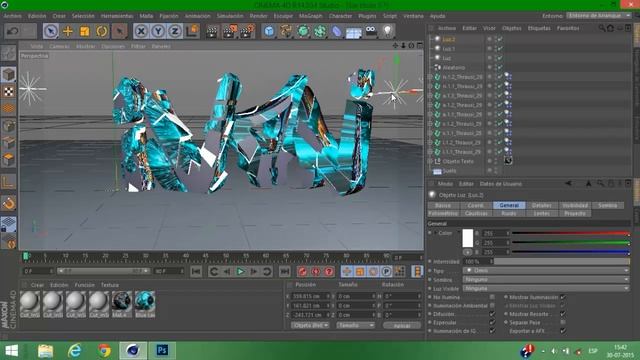640x360 pixels.
Task: Toggle the No Ilumina checkbox
Action: point(492,297)
